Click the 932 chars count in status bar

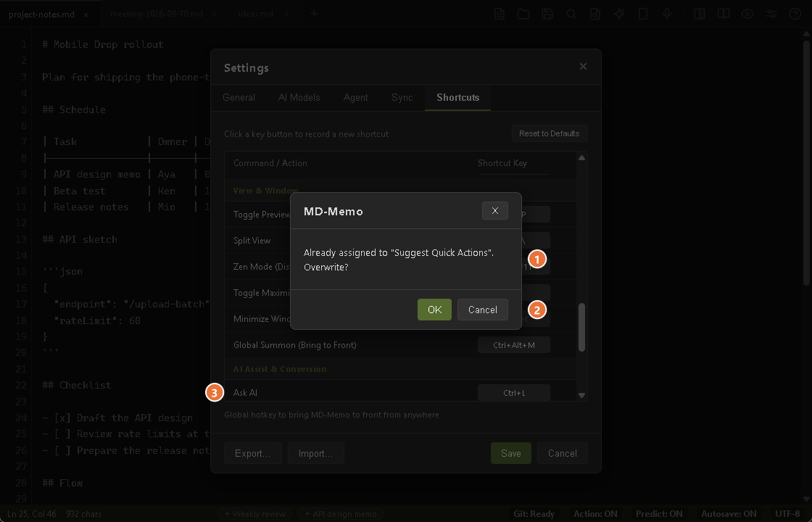(x=83, y=514)
